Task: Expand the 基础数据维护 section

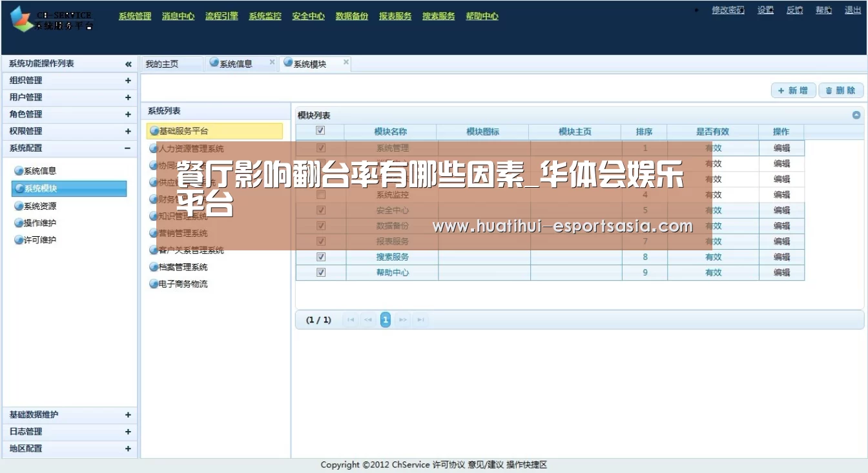Action: pyautogui.click(x=128, y=415)
